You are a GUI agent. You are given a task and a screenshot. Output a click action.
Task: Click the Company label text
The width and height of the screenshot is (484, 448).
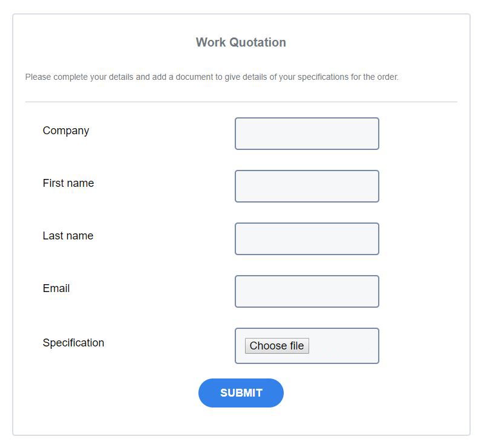65,130
